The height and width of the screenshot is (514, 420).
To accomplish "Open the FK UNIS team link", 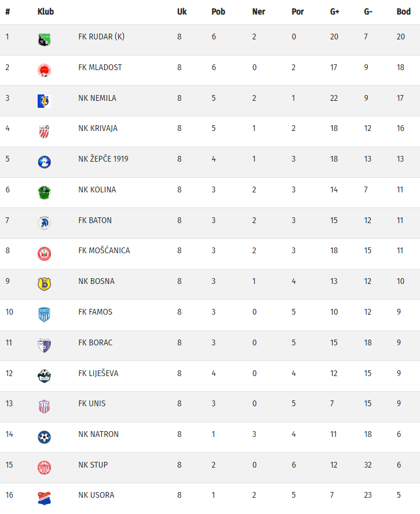I will (x=92, y=403).
